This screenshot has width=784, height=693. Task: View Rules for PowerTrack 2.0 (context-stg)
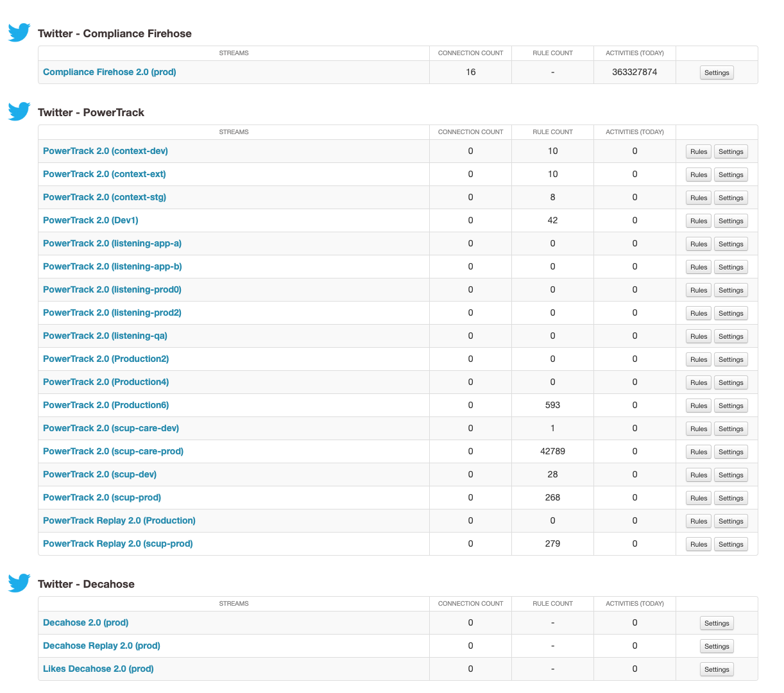point(699,198)
